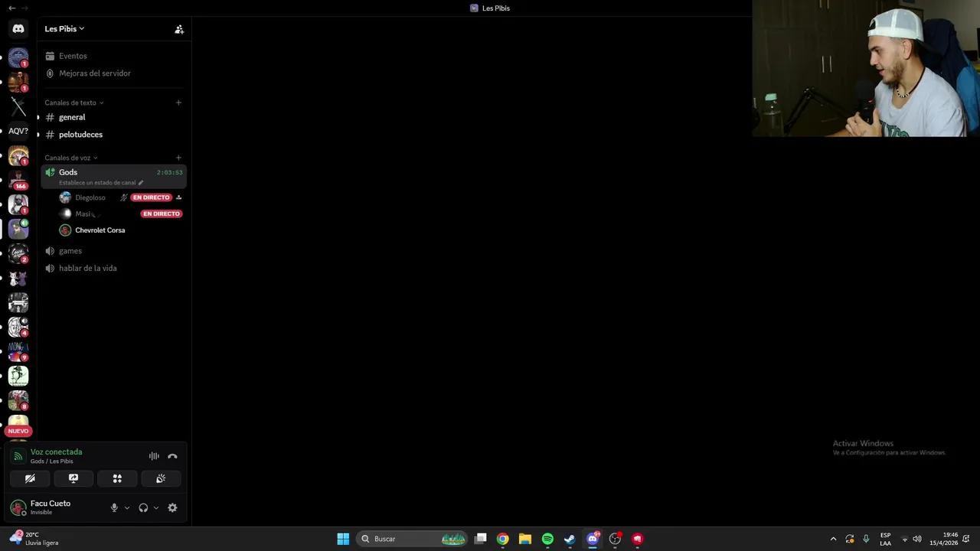Toggle noise suppression waveform icon

[154, 456]
